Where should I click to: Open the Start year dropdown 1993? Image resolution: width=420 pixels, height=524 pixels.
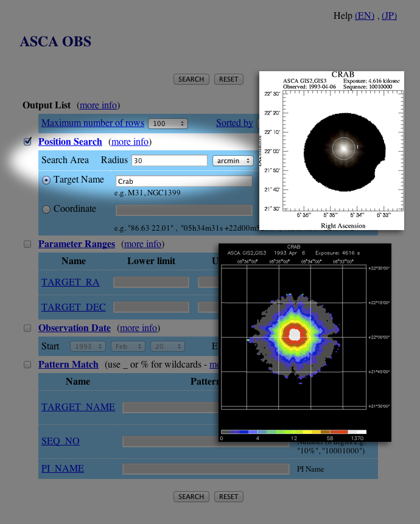click(x=88, y=346)
